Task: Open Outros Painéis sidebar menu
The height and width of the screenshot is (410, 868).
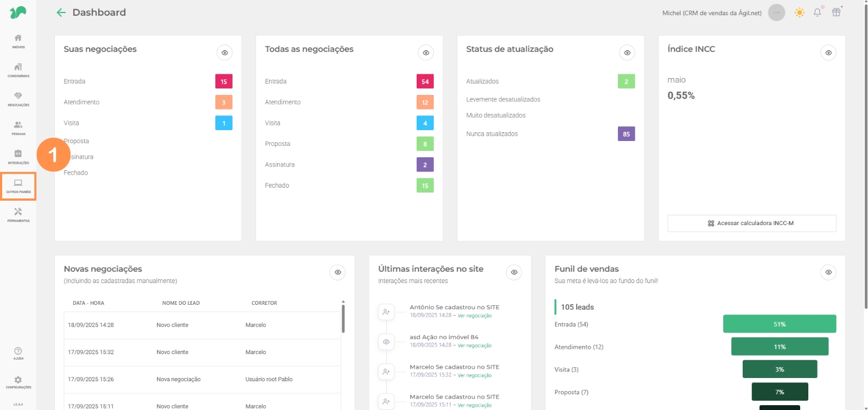Action: (x=18, y=186)
